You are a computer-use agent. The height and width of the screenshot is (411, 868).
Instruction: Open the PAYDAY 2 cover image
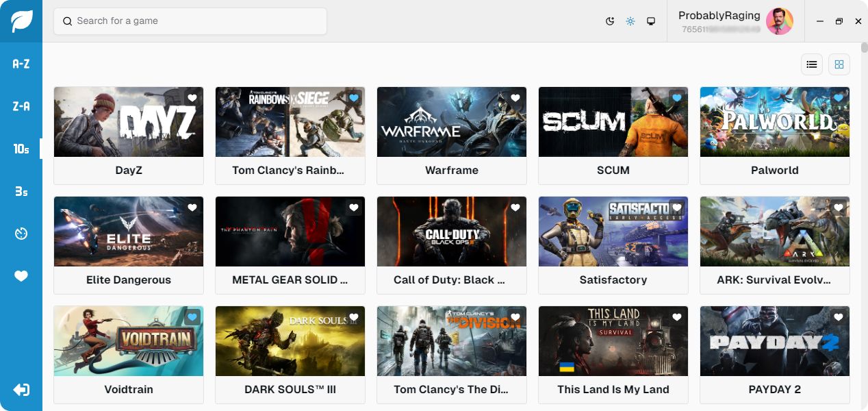[775, 341]
